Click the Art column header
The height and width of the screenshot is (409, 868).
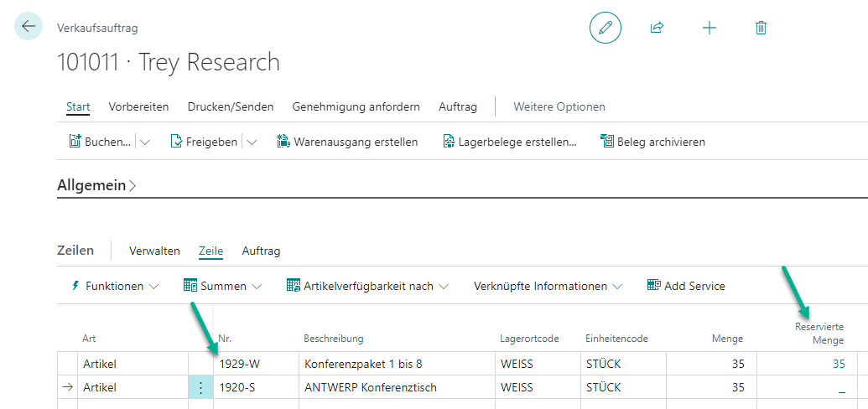89,338
